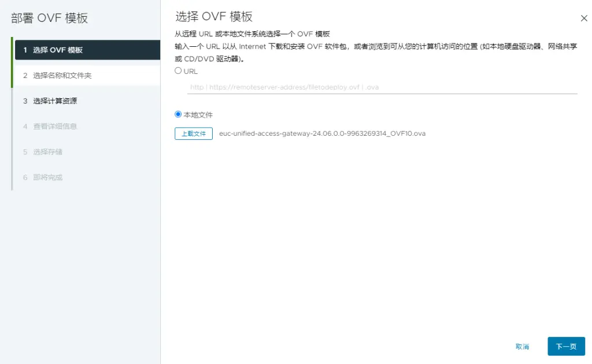592x364 pixels.
Task: Go to next page with 下一页
Action: point(566,346)
